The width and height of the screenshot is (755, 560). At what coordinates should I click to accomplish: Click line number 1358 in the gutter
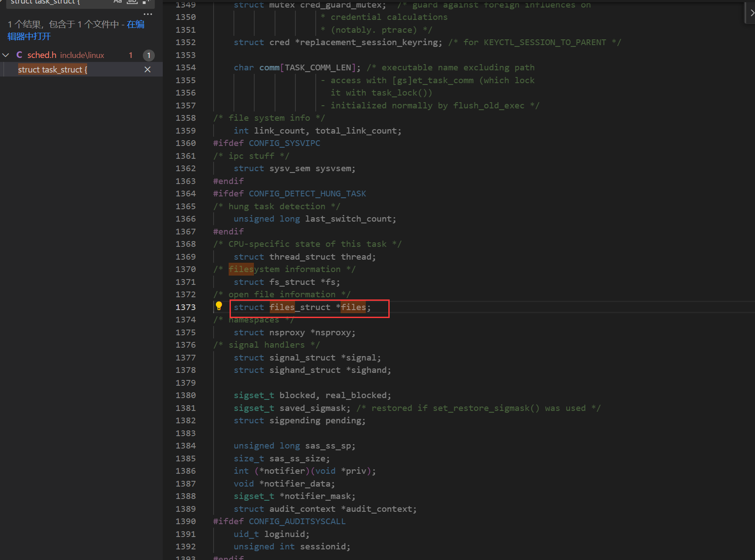click(x=186, y=118)
